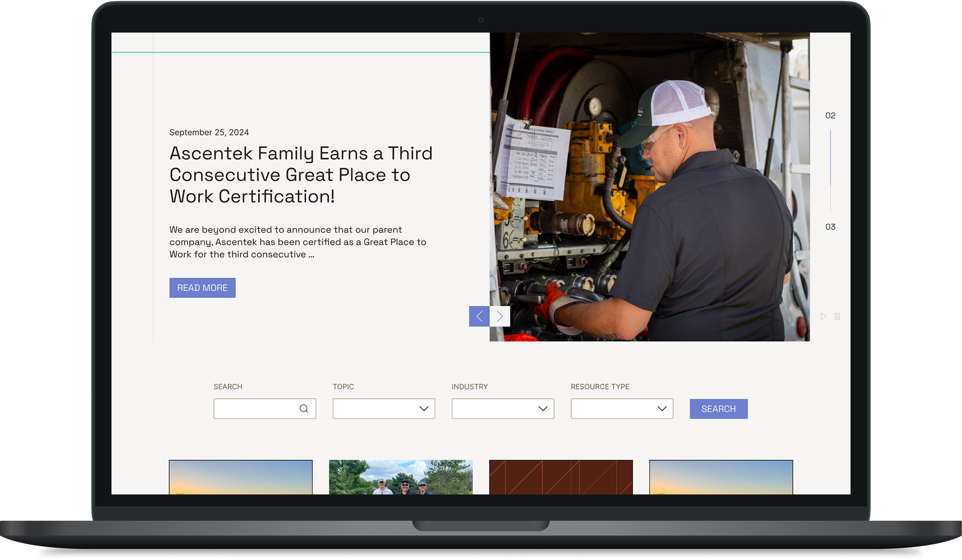Jump to slide 03 indicator
This screenshot has width=962, height=560.
tap(830, 227)
